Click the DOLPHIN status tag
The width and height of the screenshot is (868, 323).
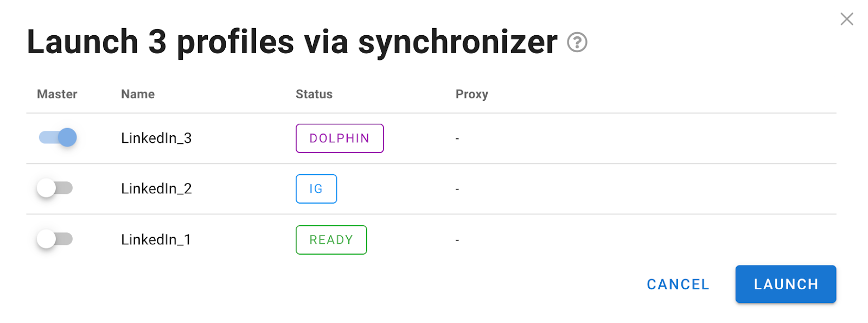click(x=340, y=138)
